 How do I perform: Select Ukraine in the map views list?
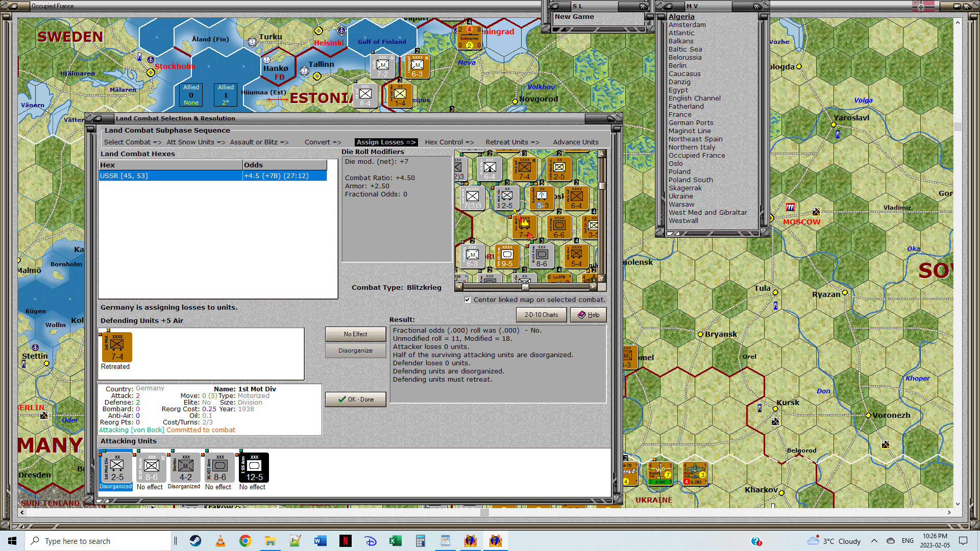pyautogui.click(x=680, y=196)
